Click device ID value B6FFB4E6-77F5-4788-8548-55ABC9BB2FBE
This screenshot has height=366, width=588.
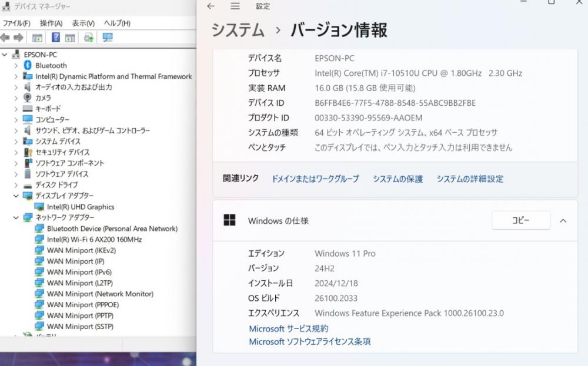point(395,103)
